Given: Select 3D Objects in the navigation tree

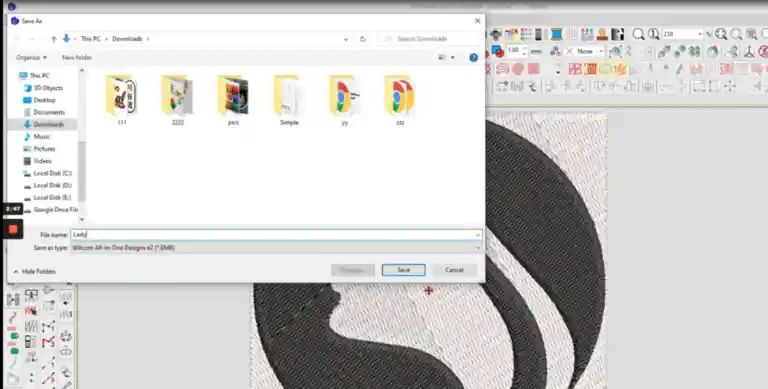Looking at the screenshot, I should coord(48,88).
